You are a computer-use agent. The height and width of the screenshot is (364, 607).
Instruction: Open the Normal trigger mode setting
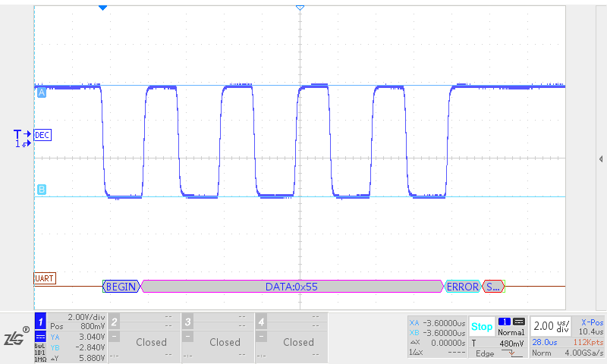pos(511,327)
